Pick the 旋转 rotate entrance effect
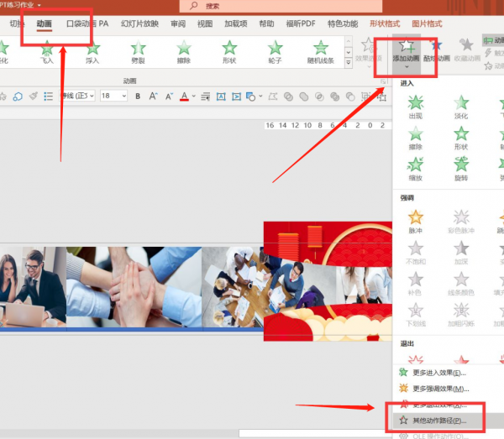 461,170
